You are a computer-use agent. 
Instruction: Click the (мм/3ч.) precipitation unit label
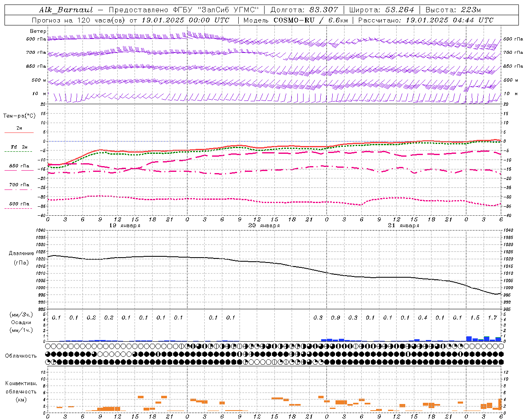click(21, 315)
